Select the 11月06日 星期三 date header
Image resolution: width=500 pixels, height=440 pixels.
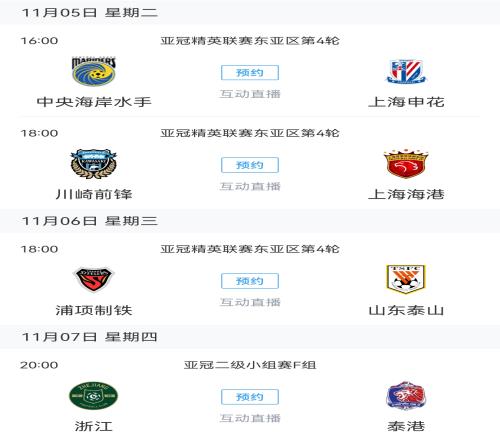pyautogui.click(x=90, y=221)
